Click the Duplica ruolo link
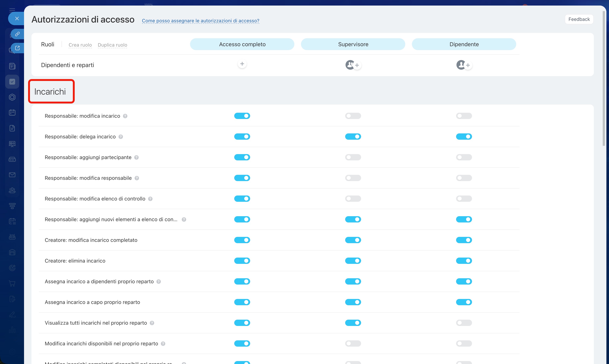This screenshot has height=364, width=609. click(x=112, y=45)
